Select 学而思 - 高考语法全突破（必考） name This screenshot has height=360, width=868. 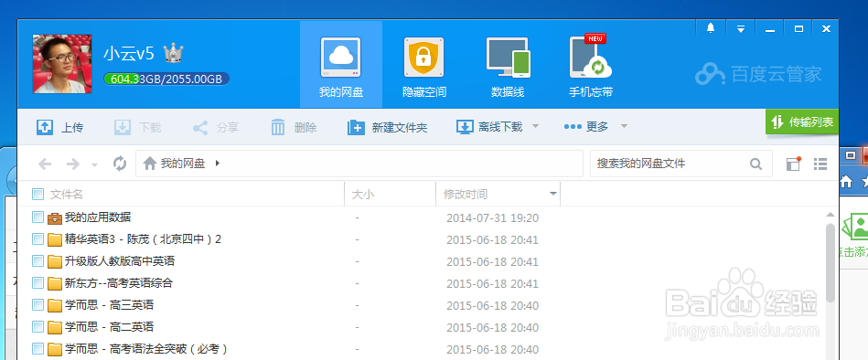(146, 349)
